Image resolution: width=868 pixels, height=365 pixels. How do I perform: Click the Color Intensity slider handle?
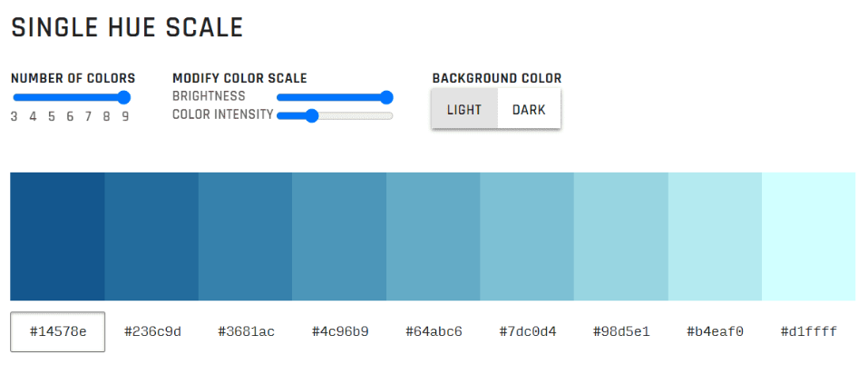[x=312, y=115]
